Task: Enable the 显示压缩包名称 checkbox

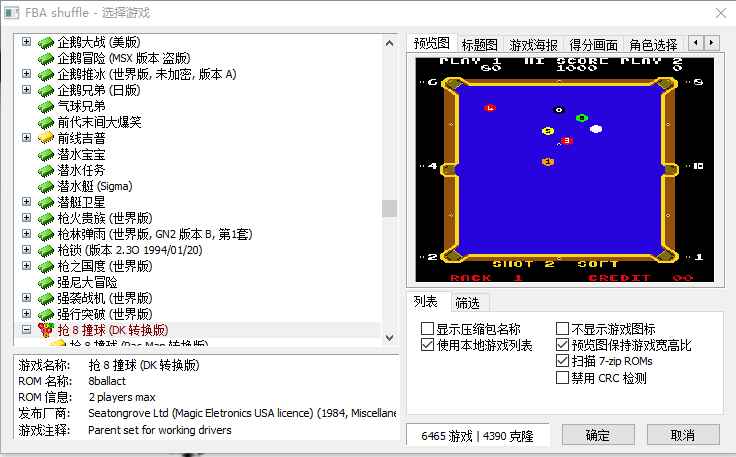Action: tap(428, 329)
